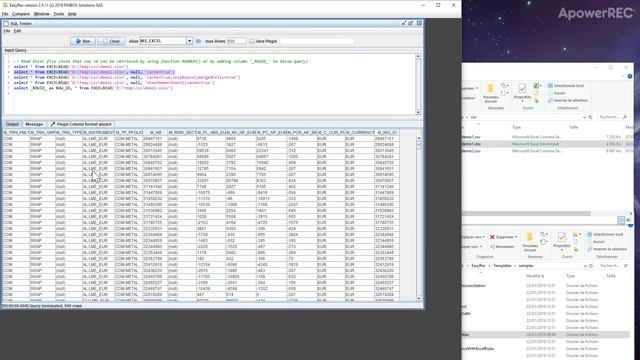Click Inverser la sélection in upper Explorer
The width and height of the screenshot is (640, 360).
coord(568,100)
